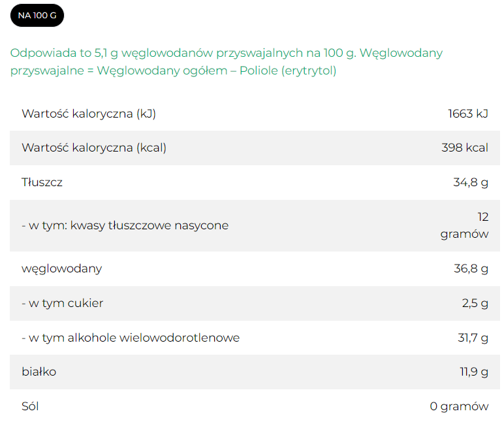Click the węglowodany row label
This screenshot has height=422, width=504.
pos(61,268)
